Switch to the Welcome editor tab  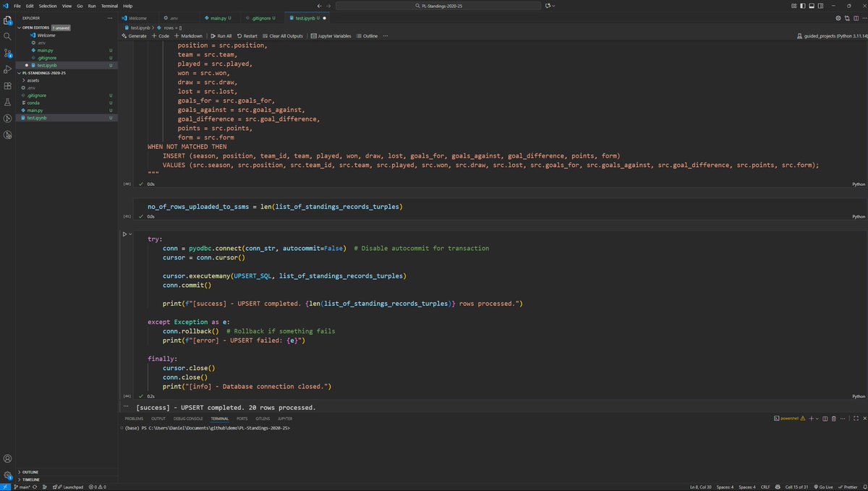[x=137, y=17]
